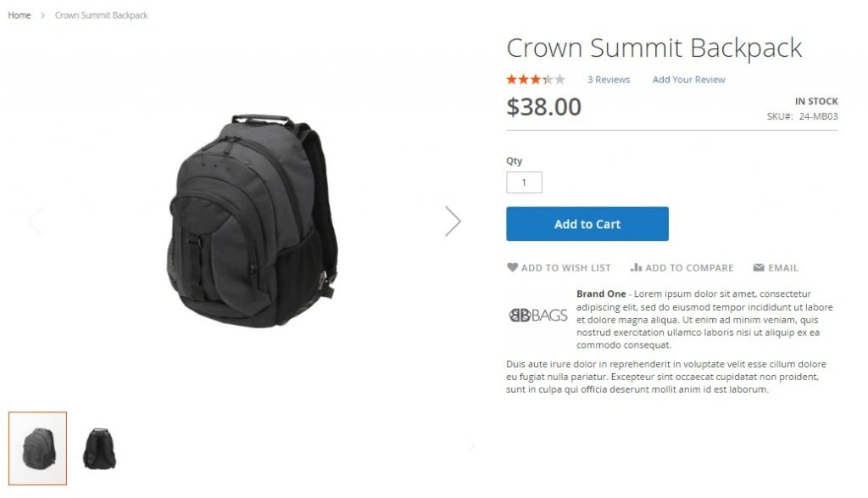This screenshot has width=868, height=498.
Task: Click the envelope email icon
Action: tap(759, 267)
